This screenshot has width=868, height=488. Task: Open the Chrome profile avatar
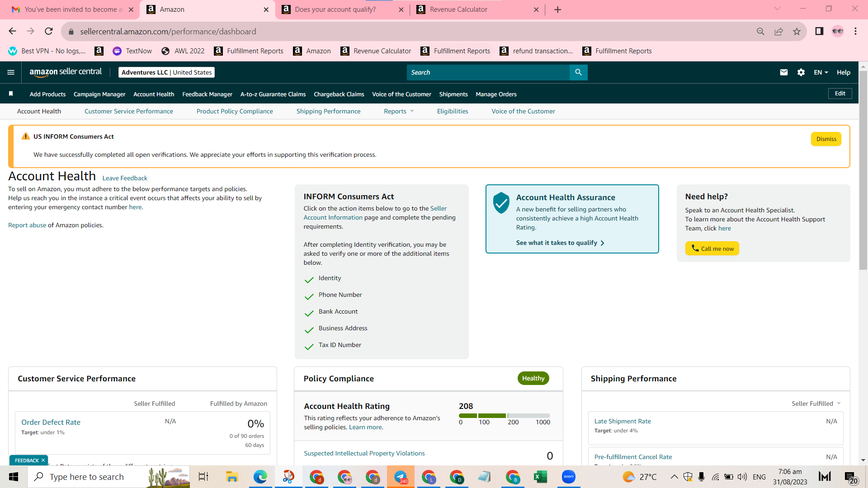click(x=838, y=31)
